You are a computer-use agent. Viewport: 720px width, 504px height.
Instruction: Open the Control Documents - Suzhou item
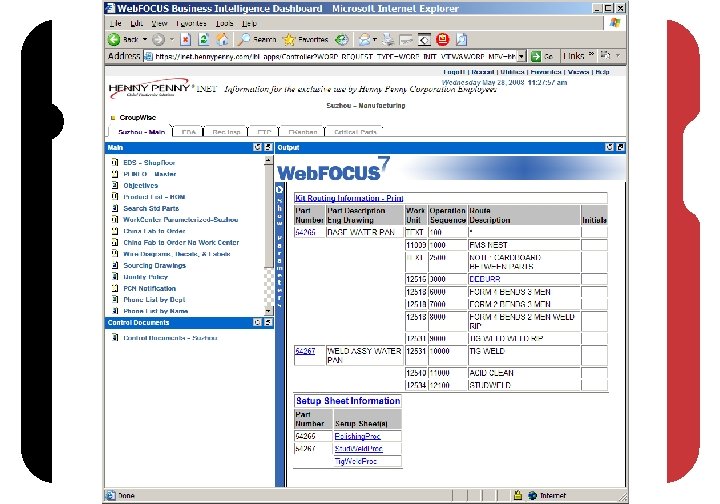pos(170,338)
